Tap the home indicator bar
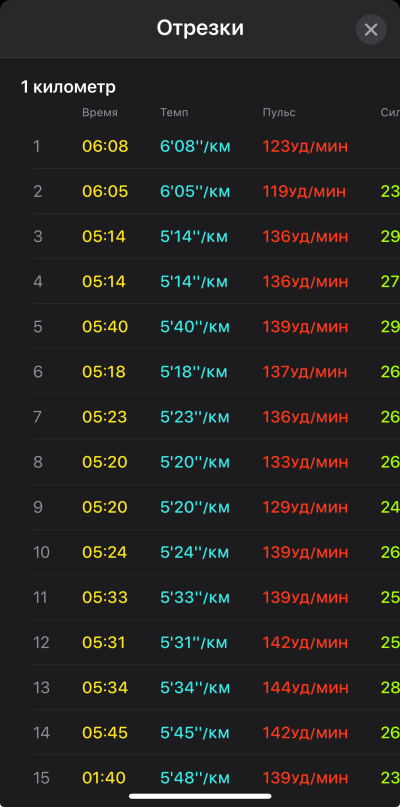 200,796
